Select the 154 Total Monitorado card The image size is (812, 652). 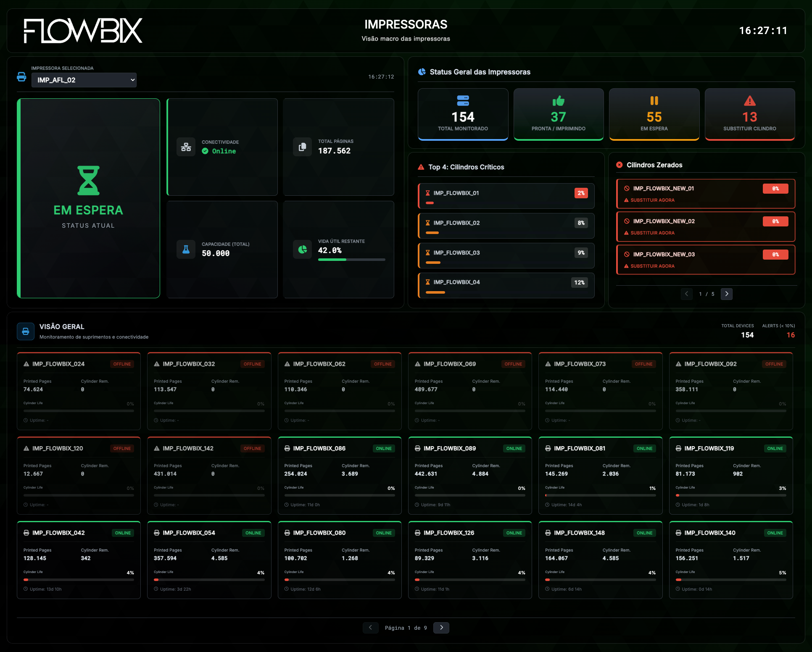(463, 114)
